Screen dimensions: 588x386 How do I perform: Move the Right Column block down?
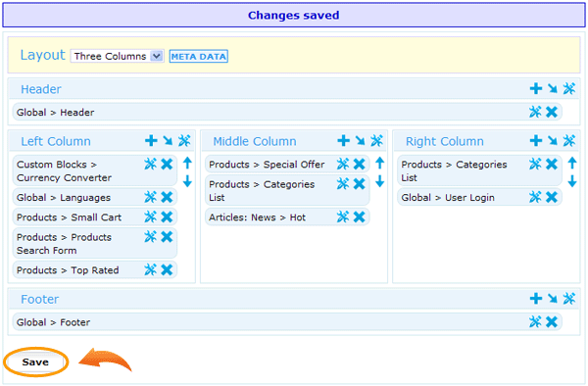pos(572,181)
